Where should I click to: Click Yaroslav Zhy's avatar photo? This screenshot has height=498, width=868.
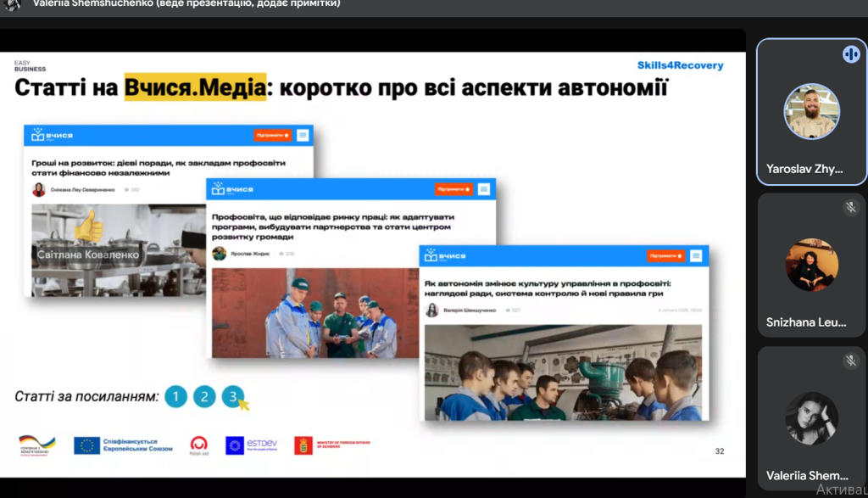[811, 112]
